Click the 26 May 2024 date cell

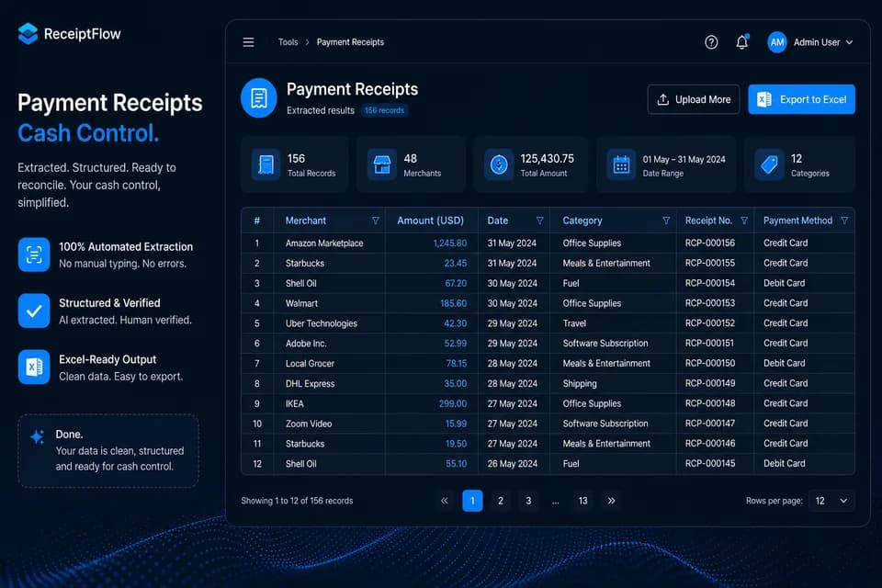point(513,464)
